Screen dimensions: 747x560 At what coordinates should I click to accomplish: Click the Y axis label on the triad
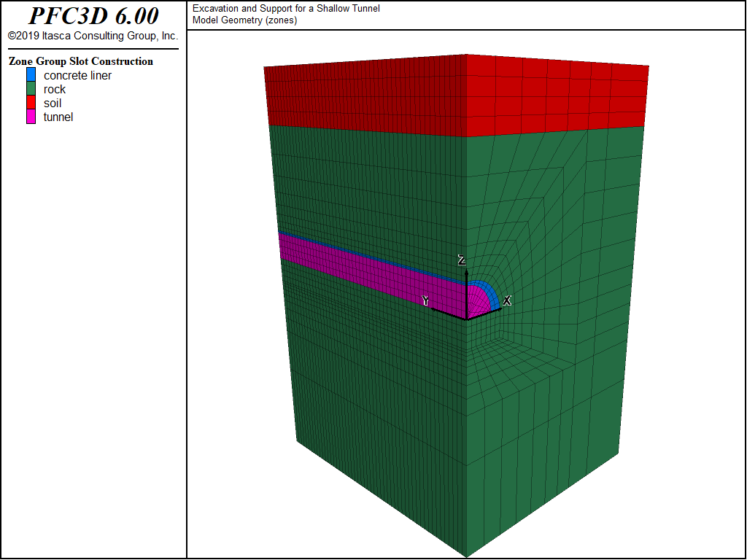tap(425, 300)
